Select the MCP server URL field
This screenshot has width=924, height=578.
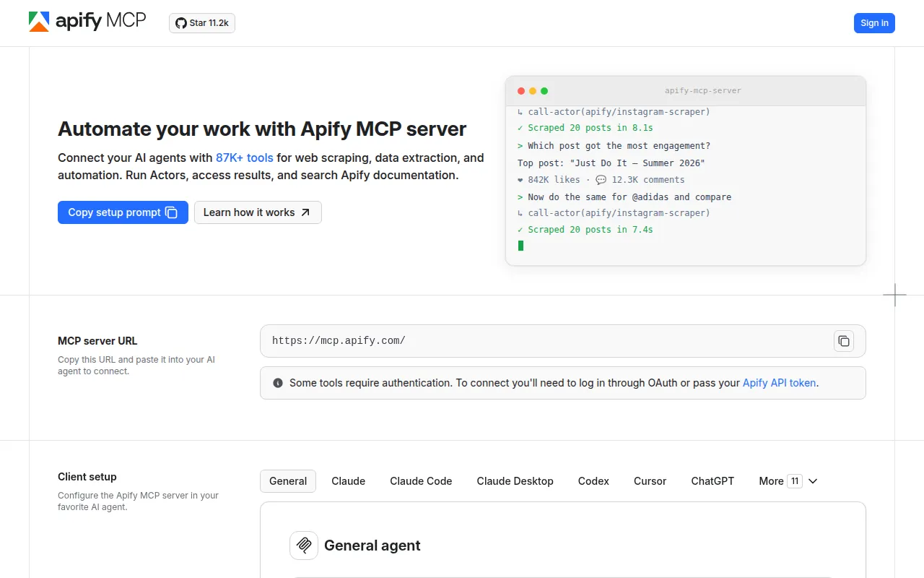coord(563,341)
